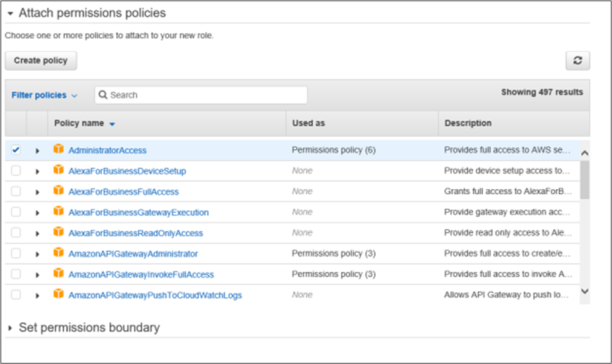Click the sort arrow beside Policy name
Image resolution: width=612 pixels, height=364 pixels.
click(x=113, y=124)
